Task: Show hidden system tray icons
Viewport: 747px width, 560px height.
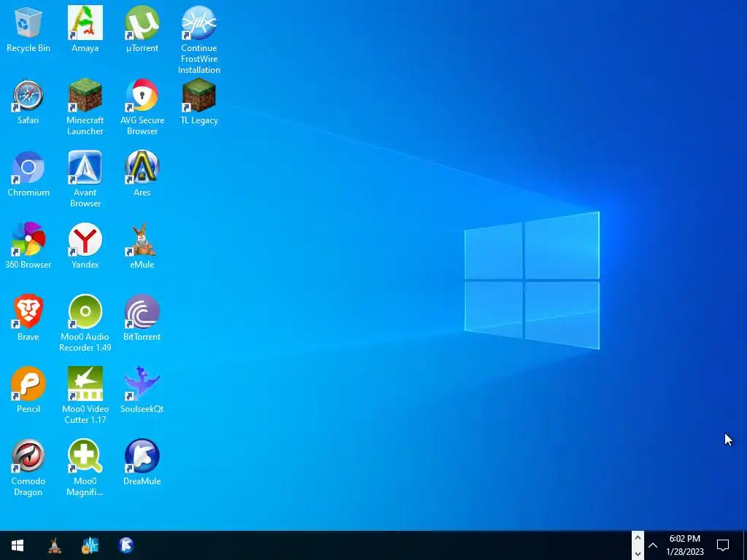Action: pyautogui.click(x=653, y=545)
